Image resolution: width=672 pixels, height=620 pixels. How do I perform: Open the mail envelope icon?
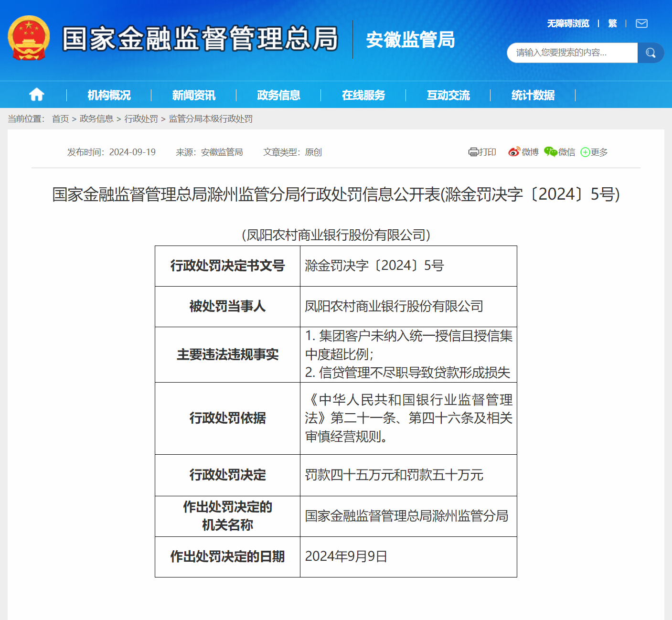(x=641, y=23)
